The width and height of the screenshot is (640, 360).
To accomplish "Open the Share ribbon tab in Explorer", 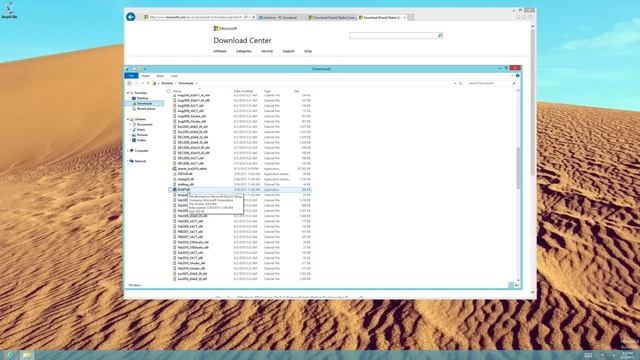I will (x=160, y=76).
